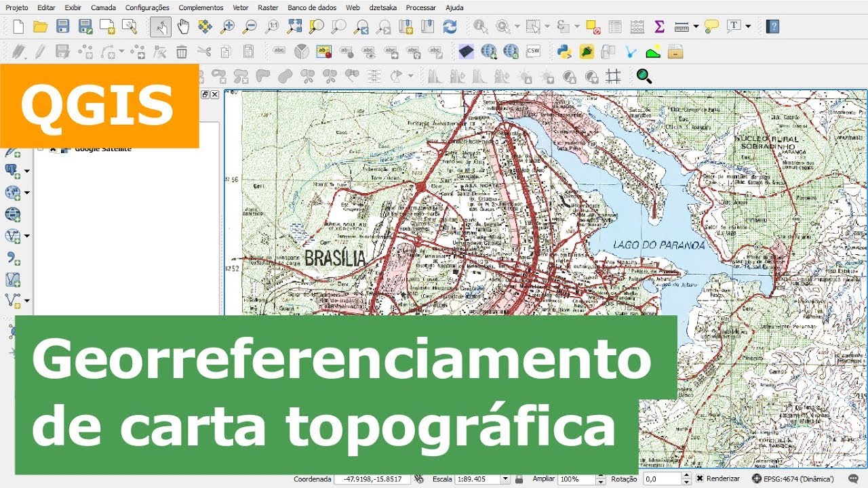
Task: Open the Banco de dados menu
Action: click(x=312, y=7)
